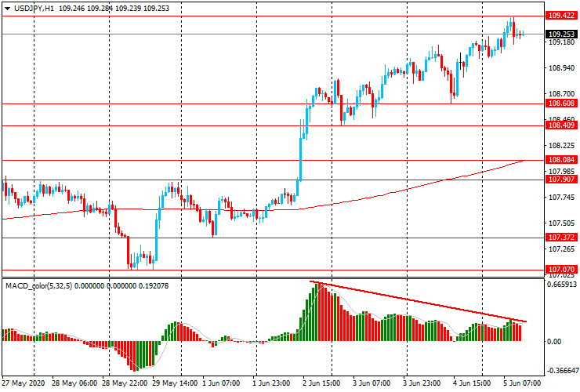Select the red MACD divergence trendline

coord(418,301)
